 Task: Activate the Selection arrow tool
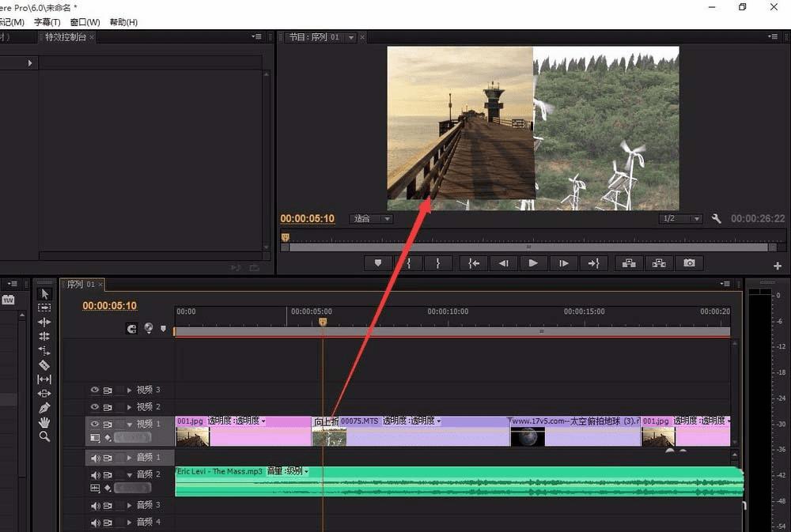[x=44, y=294]
